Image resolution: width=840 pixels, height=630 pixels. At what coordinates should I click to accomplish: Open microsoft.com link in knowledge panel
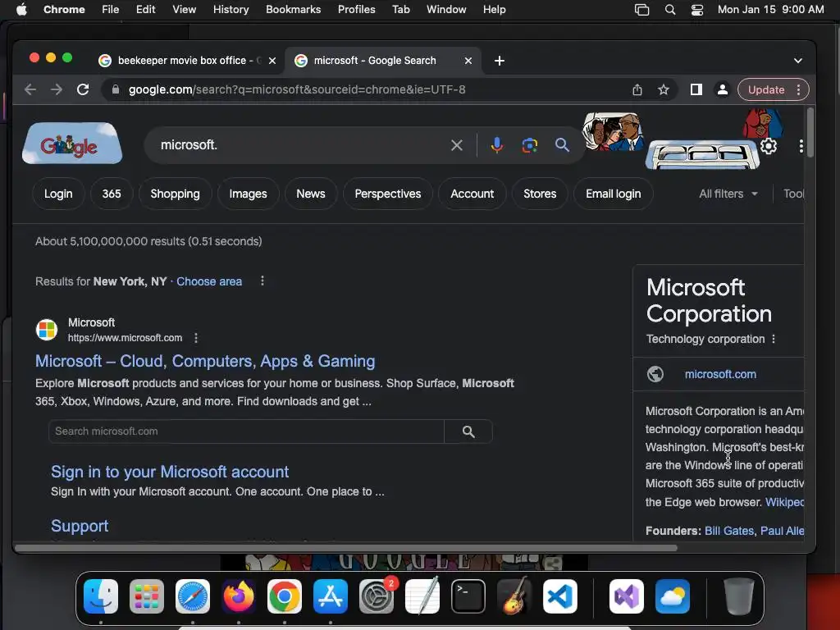click(720, 374)
